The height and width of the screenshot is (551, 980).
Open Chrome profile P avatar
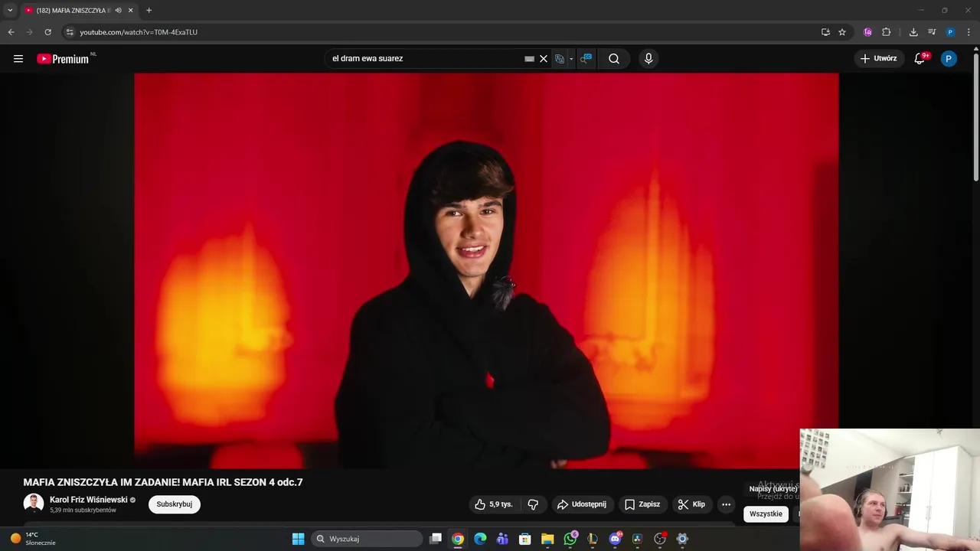coord(950,32)
